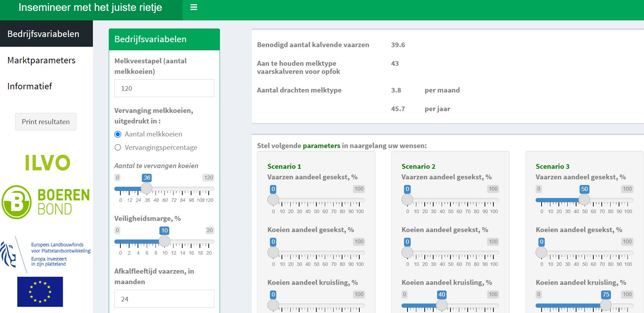Select the Aantal melkkoeien radio button
This screenshot has height=313, width=644.
pyautogui.click(x=118, y=134)
